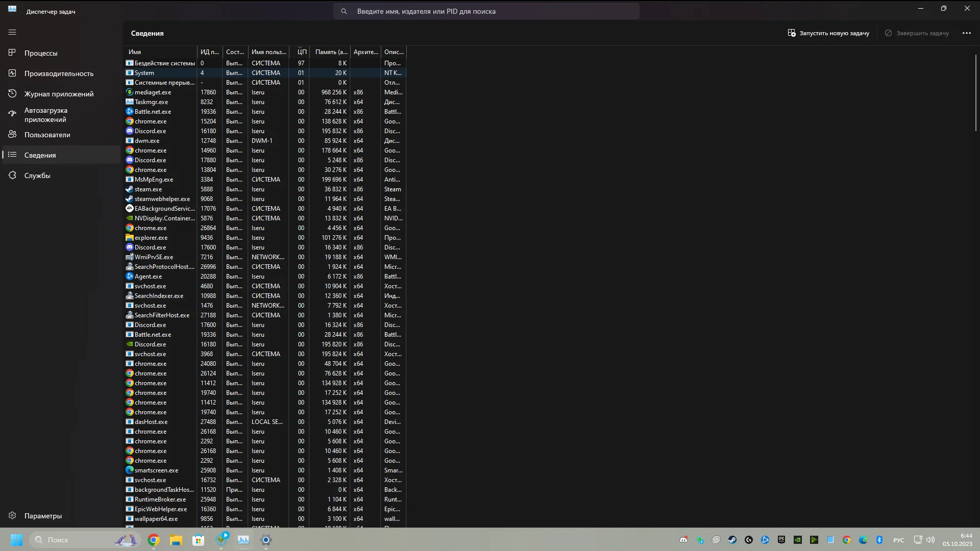This screenshot has height=551, width=980.
Task: Sort by Name column header
Action: 135,52
